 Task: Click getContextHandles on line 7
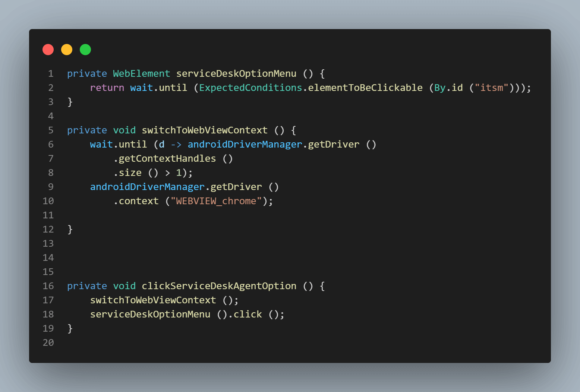[167, 159]
